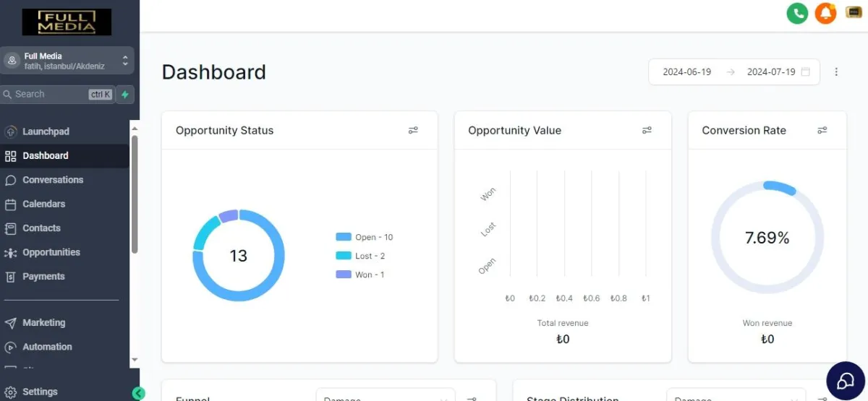The image size is (868, 401).
Task: Open Conversion Rate filter settings icon
Action: coord(822,131)
